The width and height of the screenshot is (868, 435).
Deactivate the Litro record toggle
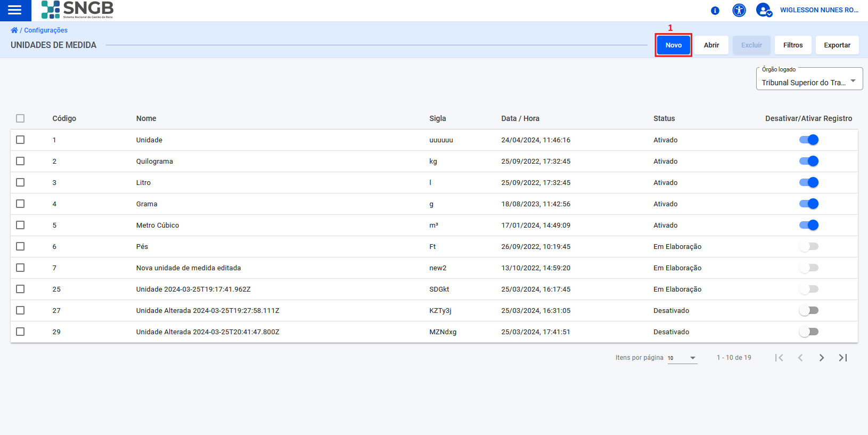(809, 182)
